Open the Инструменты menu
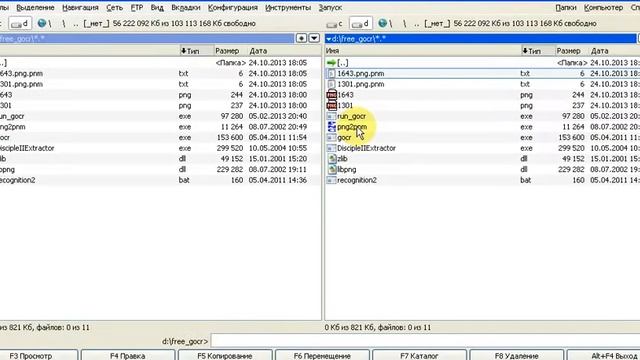Viewport: 640px width, 360px height. (288, 7)
